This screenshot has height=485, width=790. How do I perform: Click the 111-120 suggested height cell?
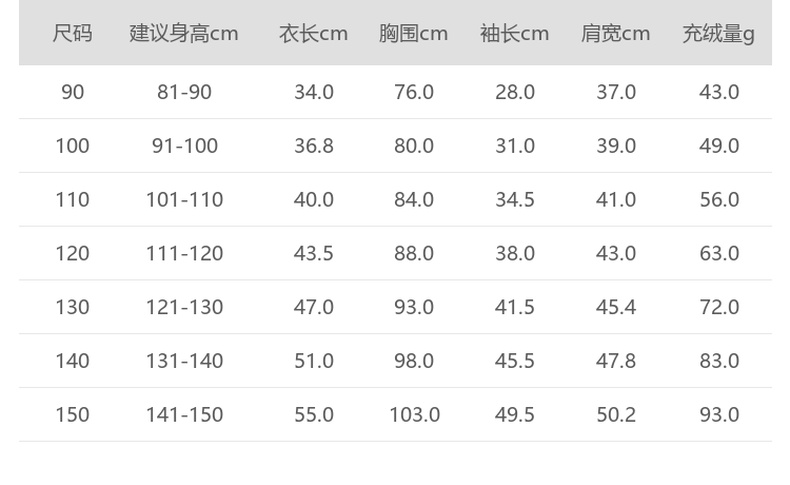tap(184, 254)
